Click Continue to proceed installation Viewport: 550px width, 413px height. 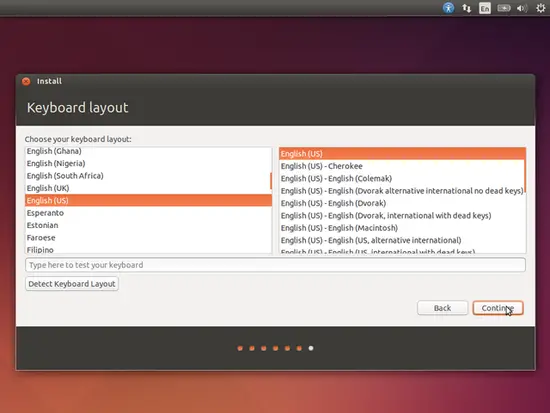click(x=498, y=308)
